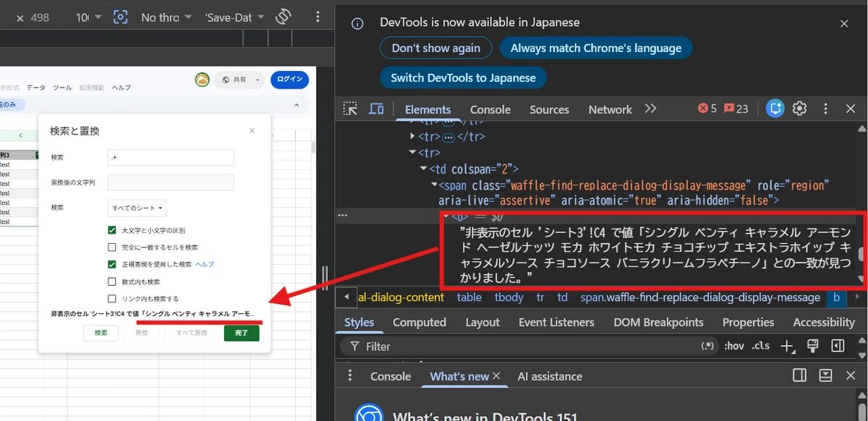The height and width of the screenshot is (421, 868).
Task: Uncheck 正規表現を使用した検索 checkbox
Action: [112, 265]
